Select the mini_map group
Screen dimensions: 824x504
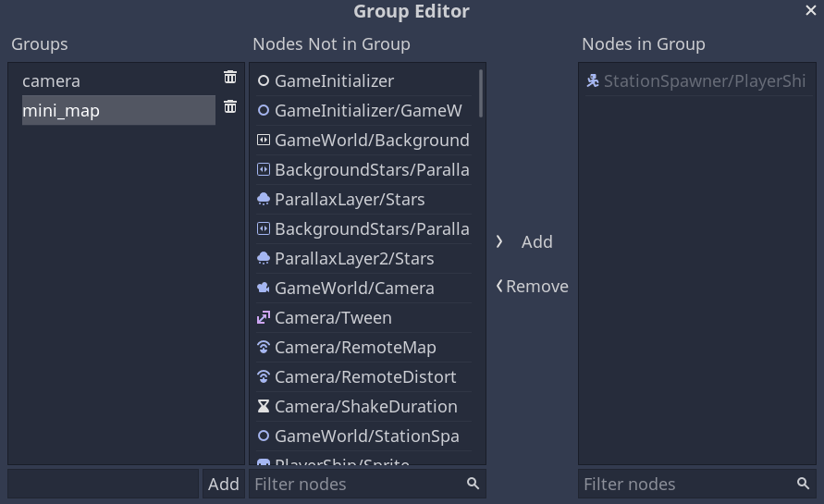pyautogui.click(x=118, y=110)
